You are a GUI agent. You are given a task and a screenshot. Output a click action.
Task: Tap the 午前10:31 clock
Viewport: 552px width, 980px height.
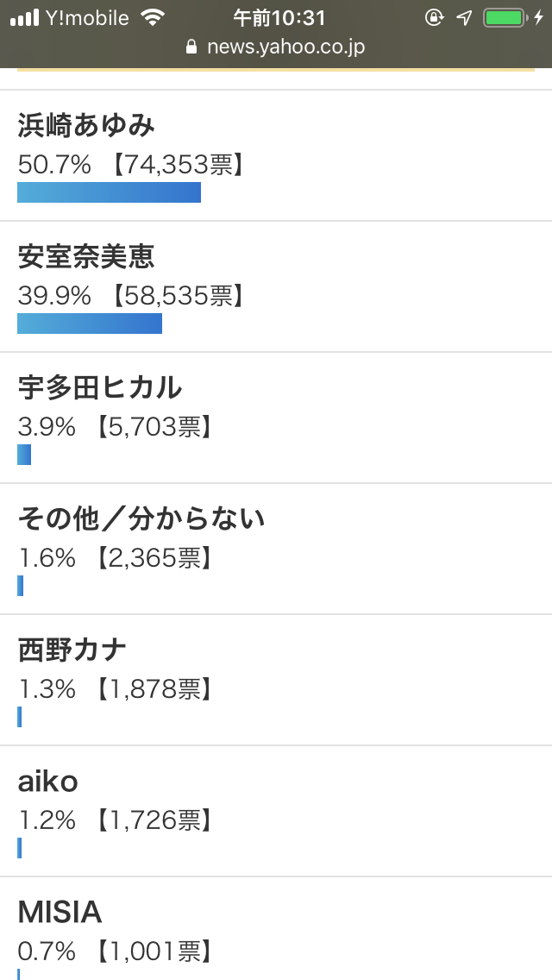pyautogui.click(x=279, y=17)
